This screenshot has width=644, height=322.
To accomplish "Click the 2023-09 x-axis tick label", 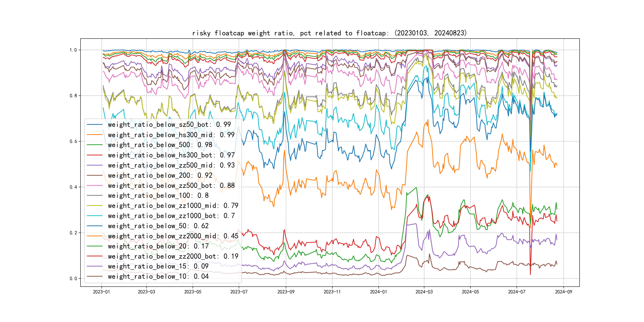I will pyautogui.click(x=286, y=292).
